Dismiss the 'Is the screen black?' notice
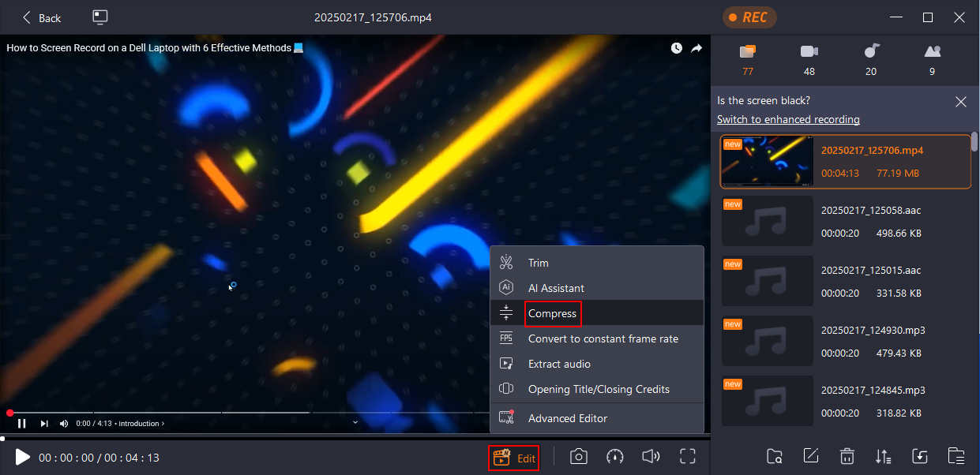 click(960, 102)
